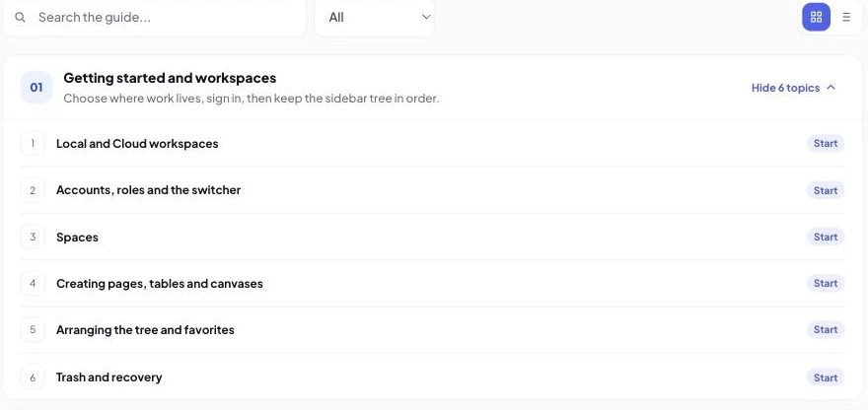The height and width of the screenshot is (410, 868).
Task: Click the chevron next to Hide 6 topics
Action: click(831, 88)
